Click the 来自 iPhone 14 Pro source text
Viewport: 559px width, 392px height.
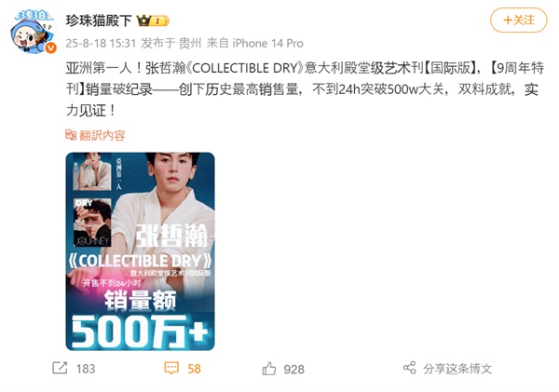pyautogui.click(x=255, y=44)
